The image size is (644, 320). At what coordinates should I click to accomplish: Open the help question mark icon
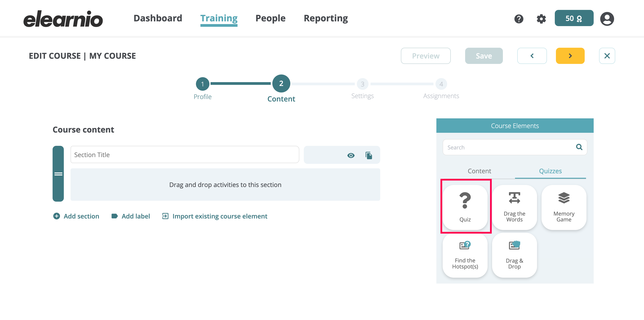[x=519, y=19]
